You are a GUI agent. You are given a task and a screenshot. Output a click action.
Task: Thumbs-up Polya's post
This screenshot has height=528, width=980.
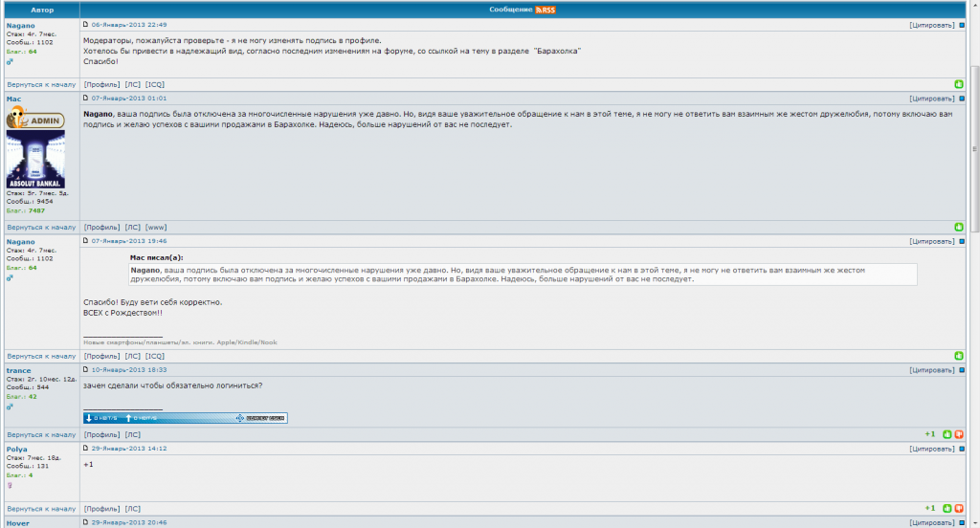947,509
